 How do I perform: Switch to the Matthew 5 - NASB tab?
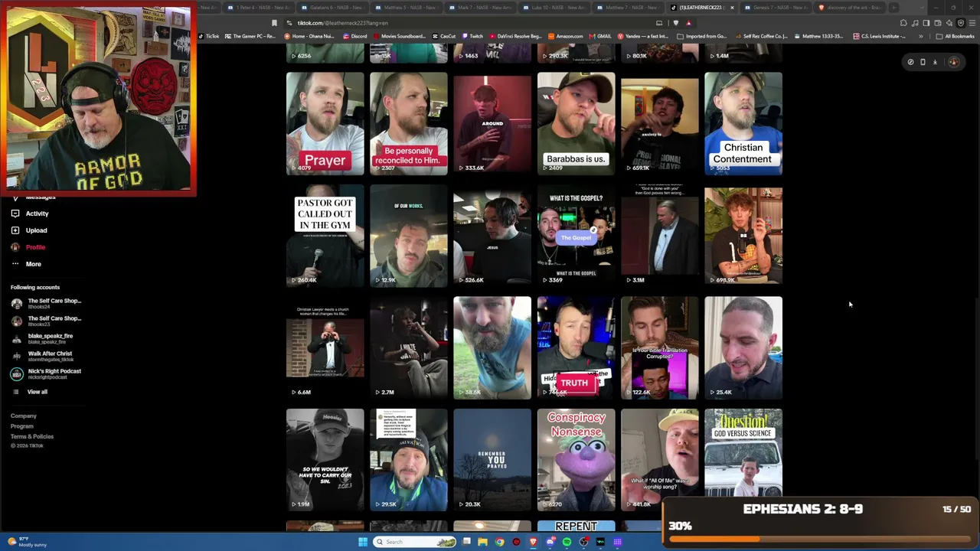(407, 8)
